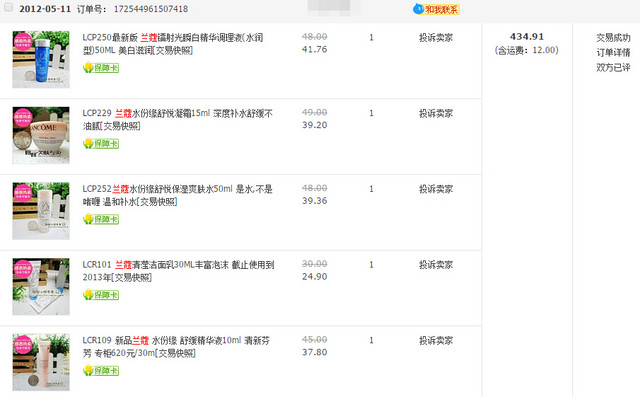Open the LCR101 洁面乳 product title link
Viewport: 640px width, 397px height.
178,271
